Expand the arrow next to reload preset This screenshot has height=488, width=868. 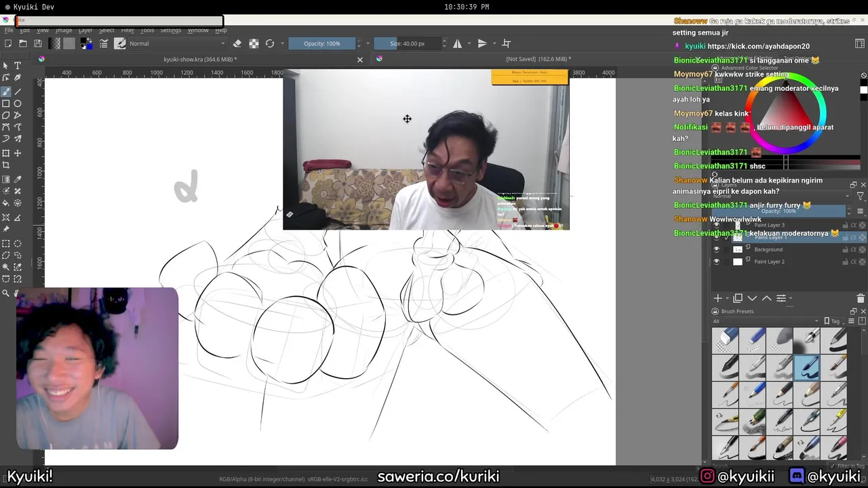pos(282,43)
